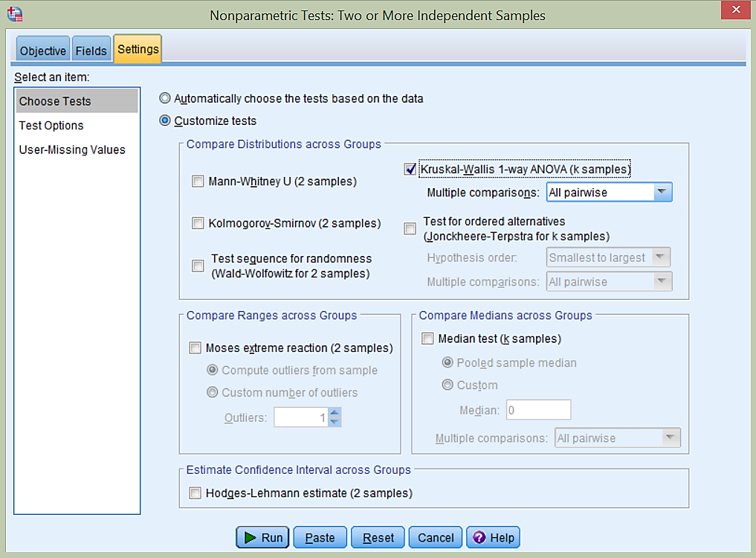Check the Kolmogorov-Smirnov (2 samples) box
Viewport: 756px width, 558px height.
pos(198,222)
